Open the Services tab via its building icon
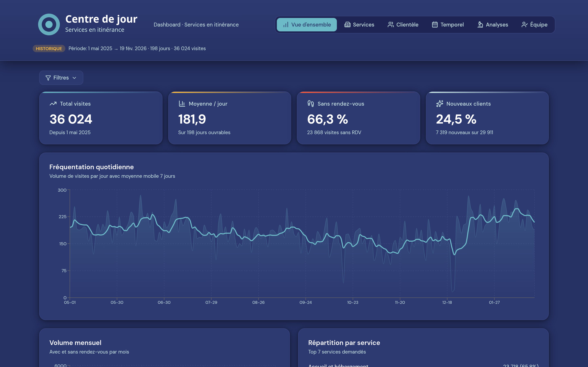This screenshot has height=367, width=588. tap(347, 24)
